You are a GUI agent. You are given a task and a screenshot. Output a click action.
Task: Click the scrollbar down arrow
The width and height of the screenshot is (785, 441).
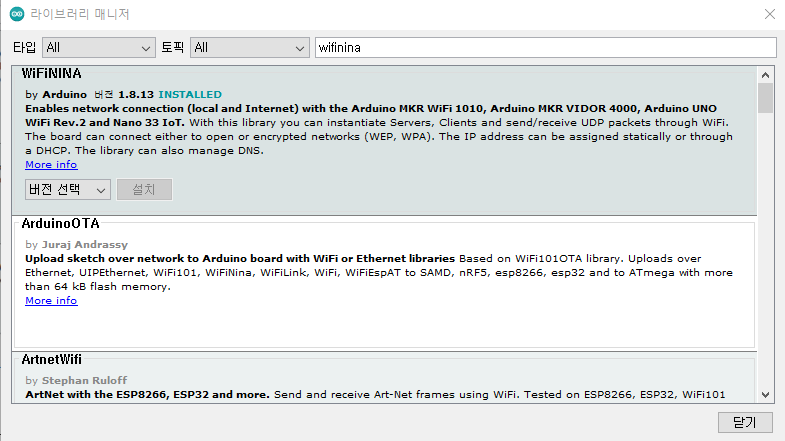click(x=765, y=394)
